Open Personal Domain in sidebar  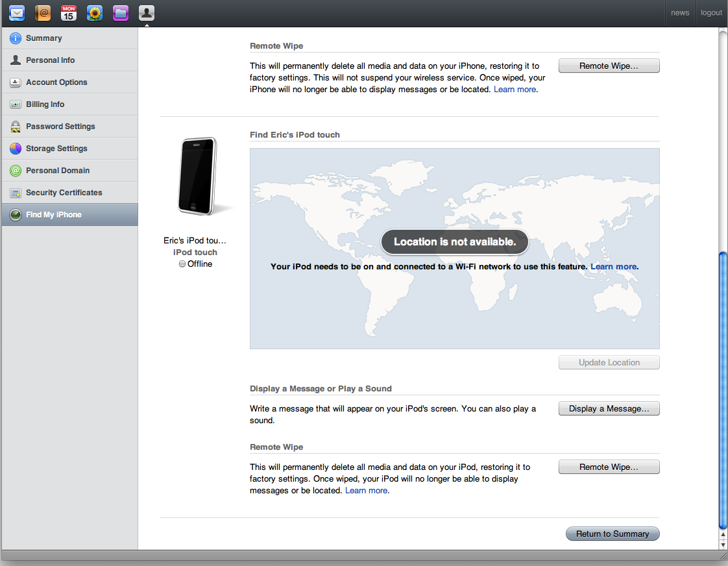(x=69, y=171)
